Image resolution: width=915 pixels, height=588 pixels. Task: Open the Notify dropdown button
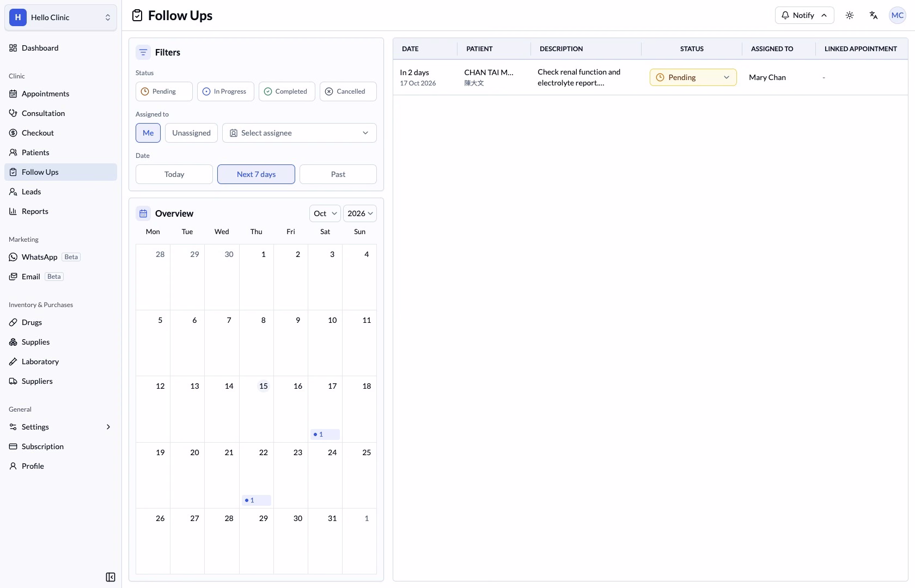point(804,15)
